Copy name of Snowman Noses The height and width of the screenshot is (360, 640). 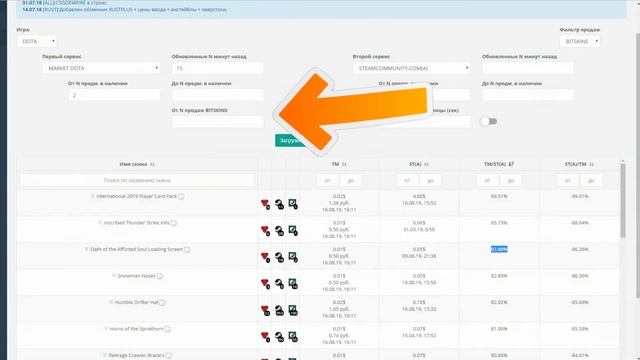160,276
